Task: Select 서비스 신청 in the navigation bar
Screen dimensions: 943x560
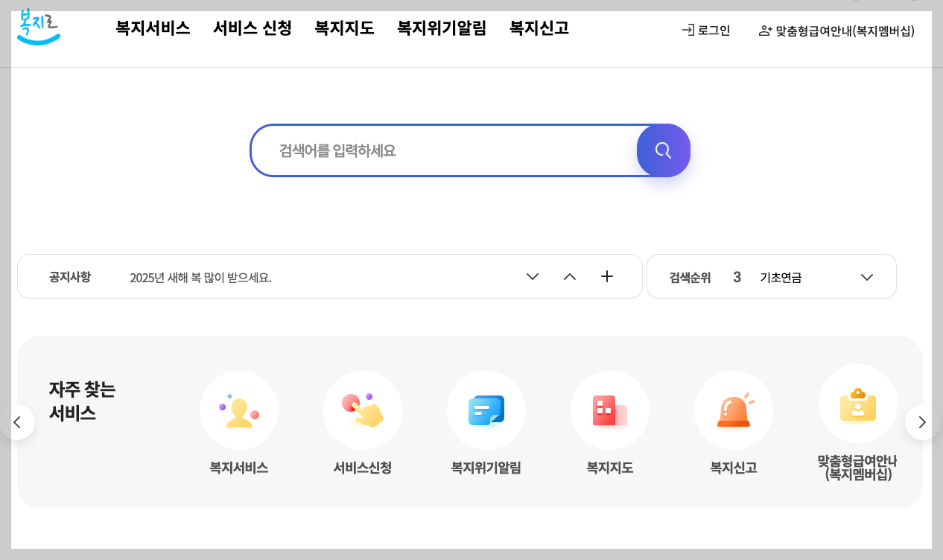Action: [x=252, y=28]
